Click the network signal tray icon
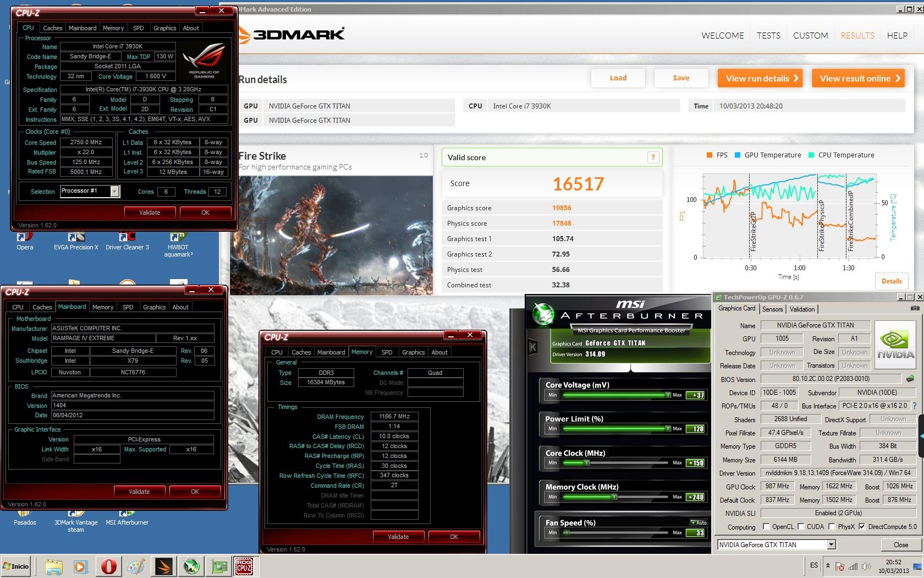Screen dimensions: 924x578 point(853,566)
